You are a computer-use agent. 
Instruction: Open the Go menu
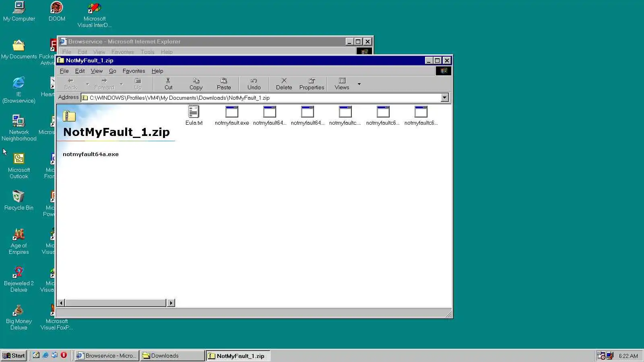[113, 71]
